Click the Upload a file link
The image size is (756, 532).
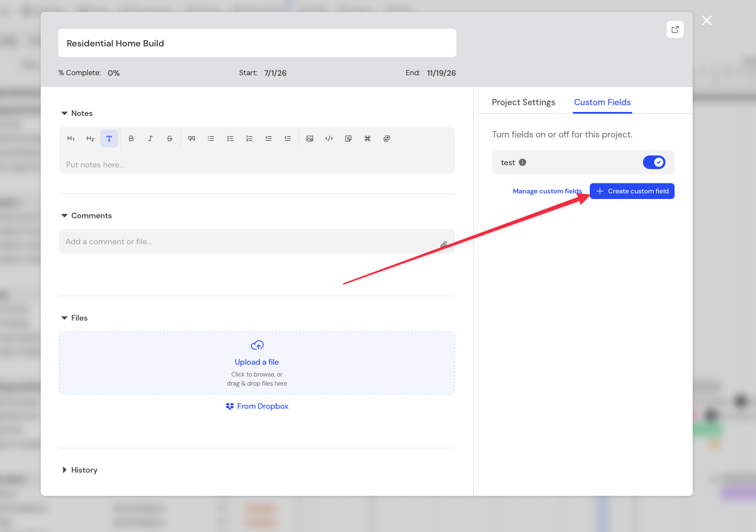[257, 362]
